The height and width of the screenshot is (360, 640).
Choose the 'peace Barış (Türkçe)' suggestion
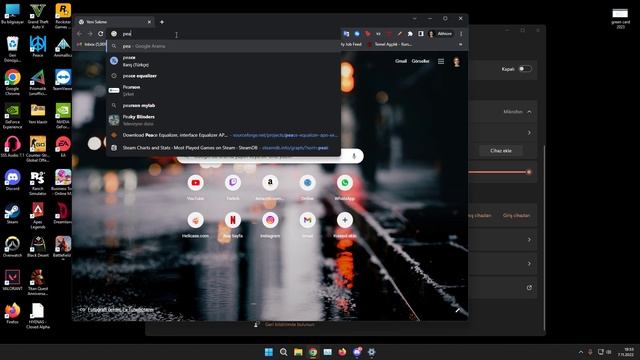224,61
